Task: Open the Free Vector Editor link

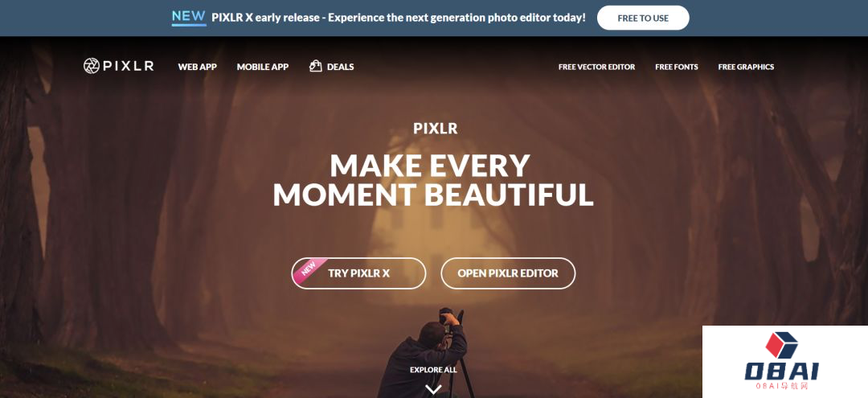Action: coord(596,67)
